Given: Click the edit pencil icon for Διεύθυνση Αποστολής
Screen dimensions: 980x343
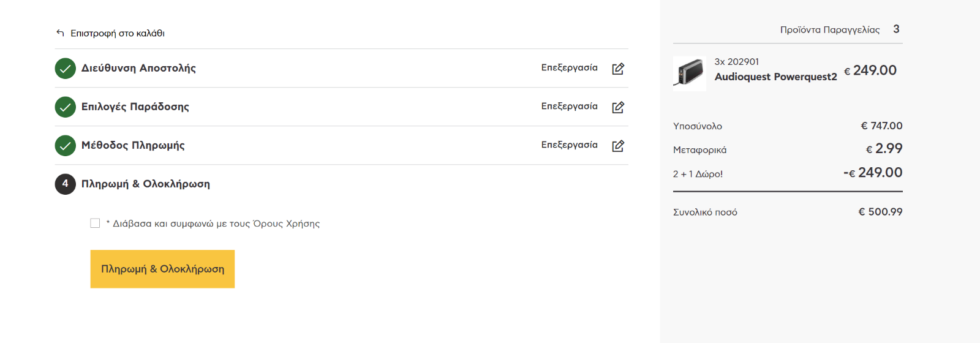Looking at the screenshot, I should pyautogui.click(x=618, y=69).
